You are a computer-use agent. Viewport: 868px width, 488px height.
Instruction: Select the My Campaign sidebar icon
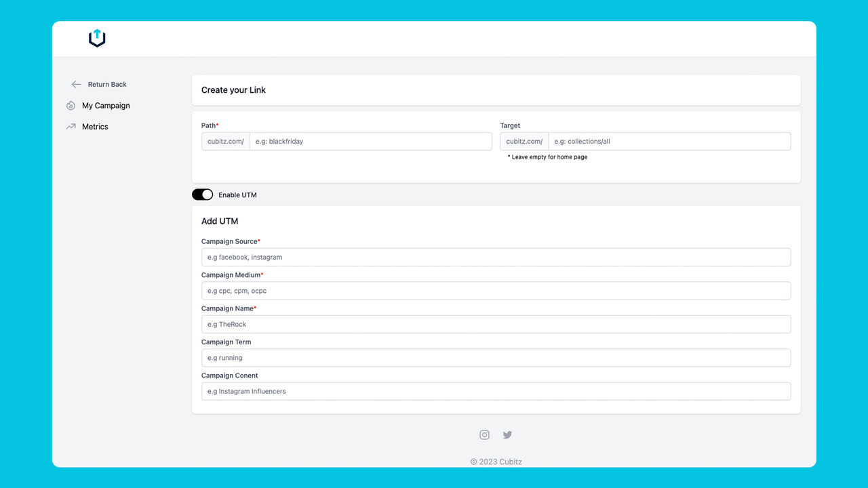pos(71,105)
